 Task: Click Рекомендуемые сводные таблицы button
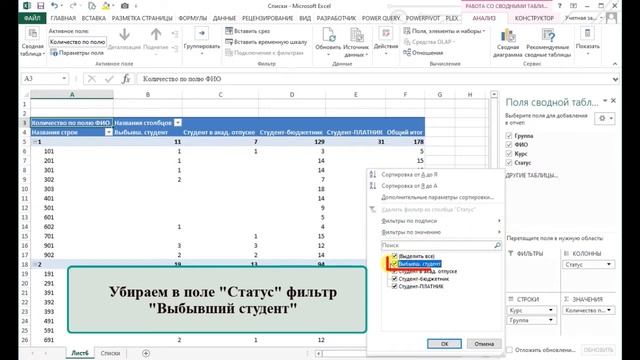point(547,43)
